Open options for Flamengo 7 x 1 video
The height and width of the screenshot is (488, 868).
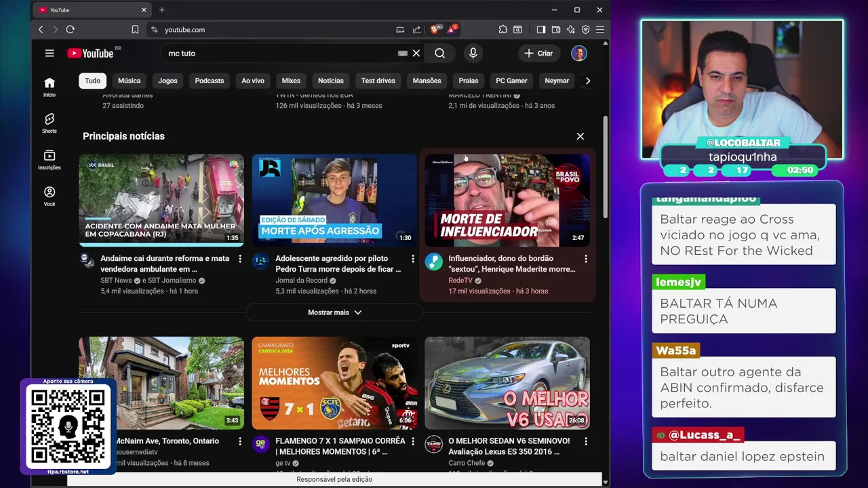[413, 441]
